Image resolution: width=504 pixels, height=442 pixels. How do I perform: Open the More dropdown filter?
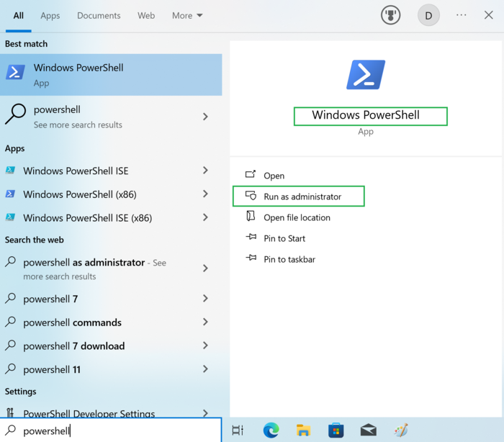click(187, 15)
